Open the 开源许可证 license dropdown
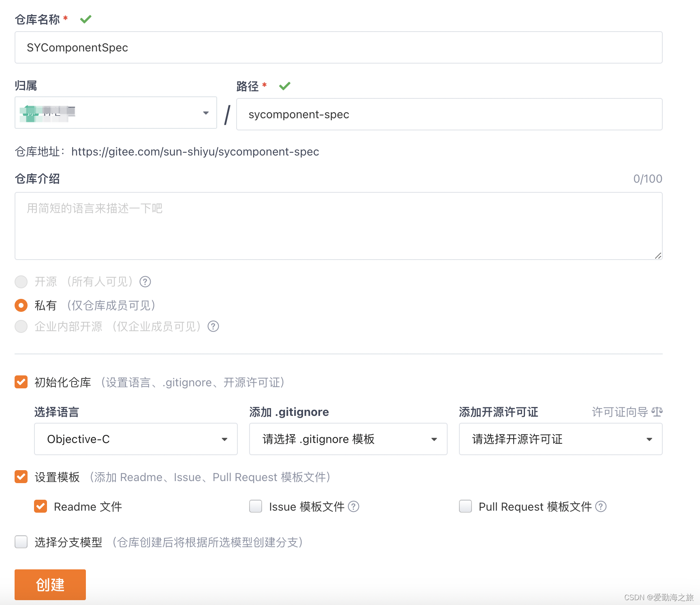This screenshot has width=700, height=605. click(561, 439)
